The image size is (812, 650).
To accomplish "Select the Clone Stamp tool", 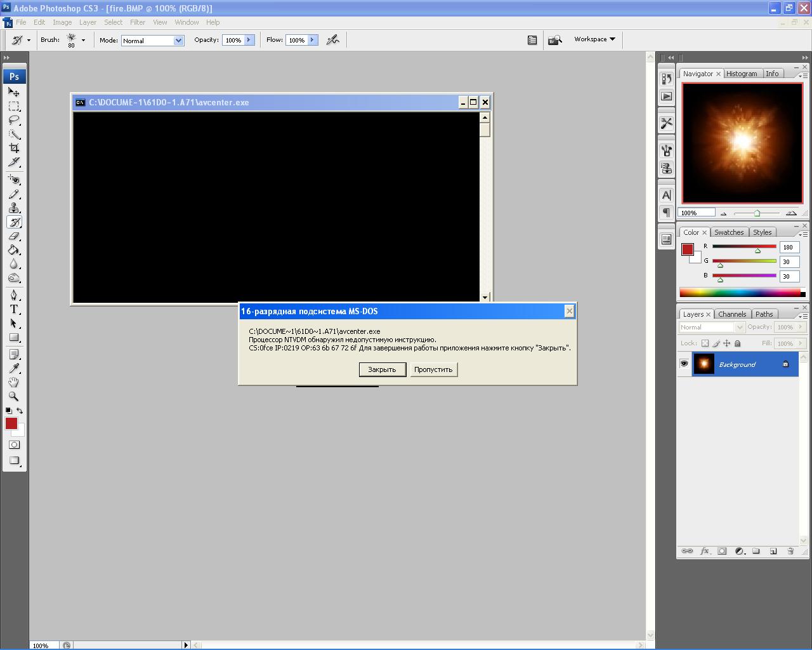I will [x=14, y=208].
